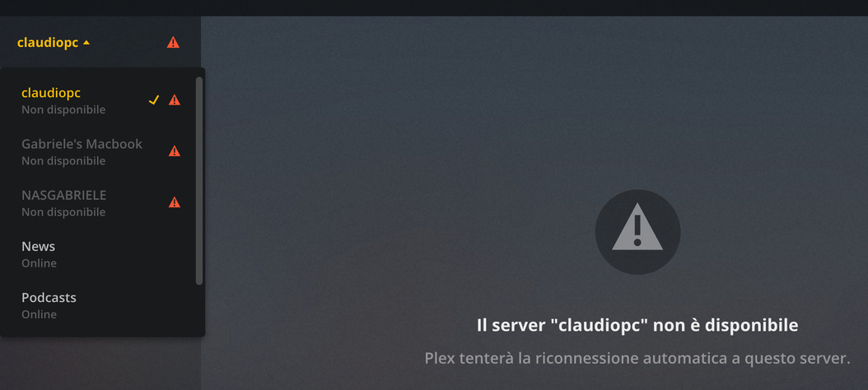Click the server list scrollbar
The height and width of the screenshot is (390, 868).
click(199, 181)
